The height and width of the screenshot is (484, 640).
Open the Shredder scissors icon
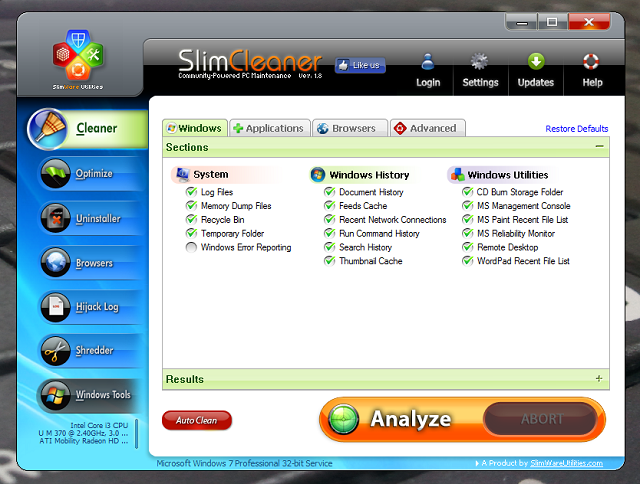[x=55, y=351]
